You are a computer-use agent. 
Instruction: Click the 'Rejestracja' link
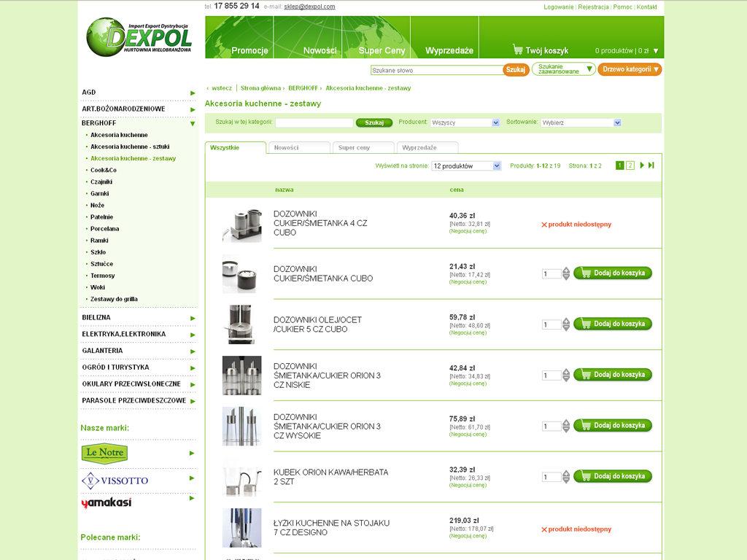593,7
